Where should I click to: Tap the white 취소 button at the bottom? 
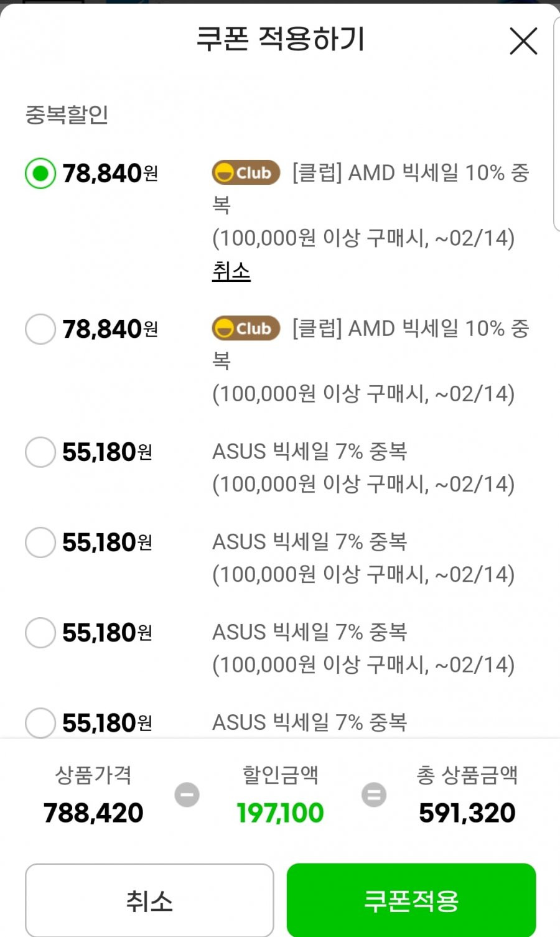point(149,900)
